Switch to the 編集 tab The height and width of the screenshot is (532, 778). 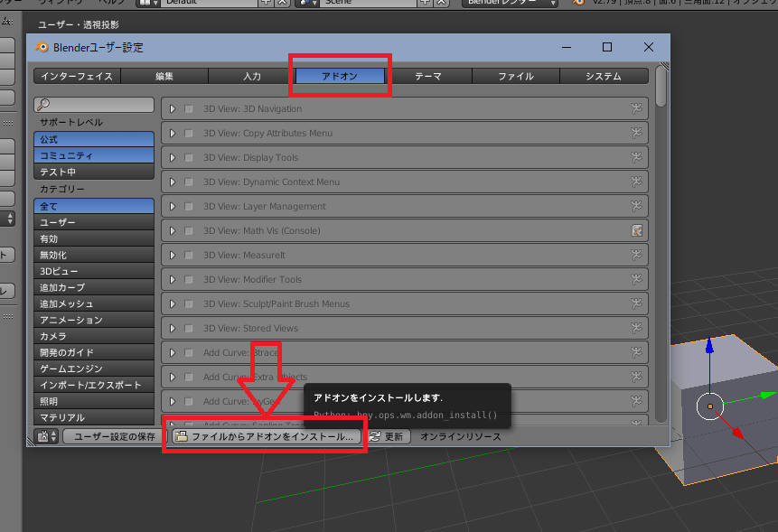(164, 76)
